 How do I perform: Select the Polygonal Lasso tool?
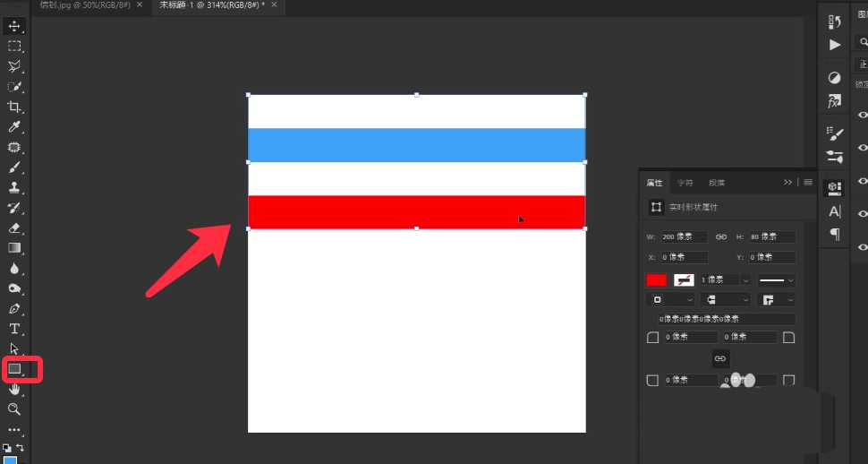click(x=14, y=66)
